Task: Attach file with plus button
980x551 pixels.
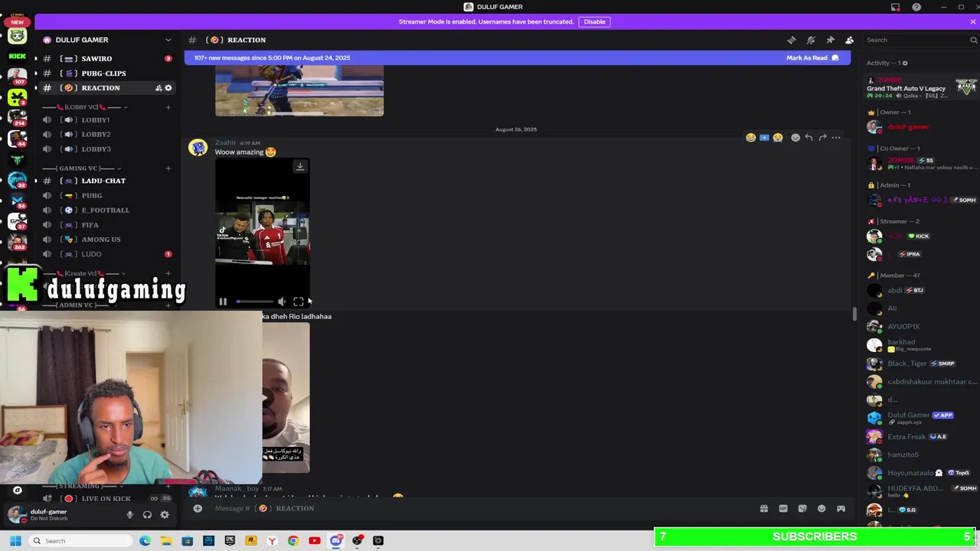Action: click(x=198, y=508)
